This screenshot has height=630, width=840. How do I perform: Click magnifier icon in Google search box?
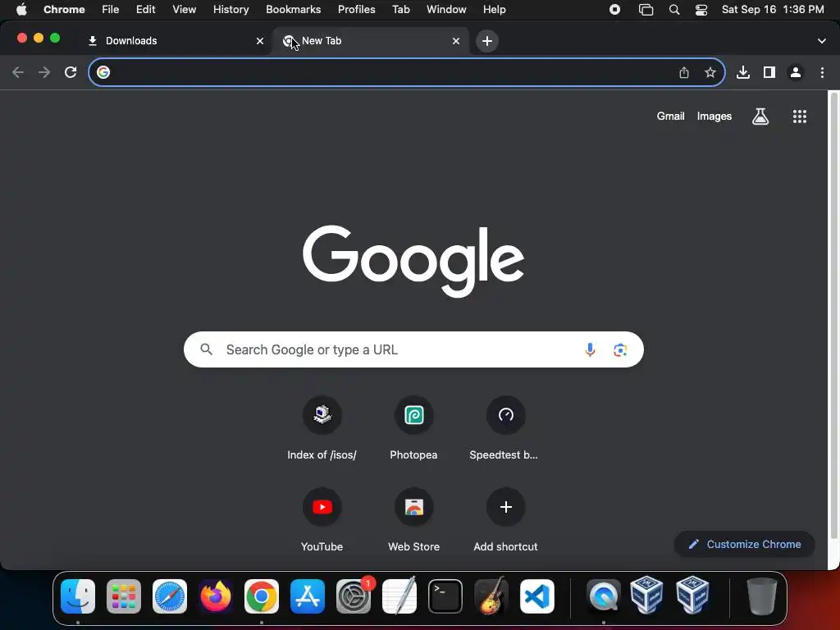206,349
